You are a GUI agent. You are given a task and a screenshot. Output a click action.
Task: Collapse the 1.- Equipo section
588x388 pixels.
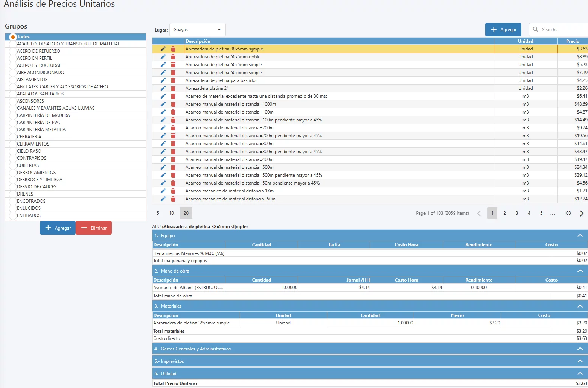(580, 236)
